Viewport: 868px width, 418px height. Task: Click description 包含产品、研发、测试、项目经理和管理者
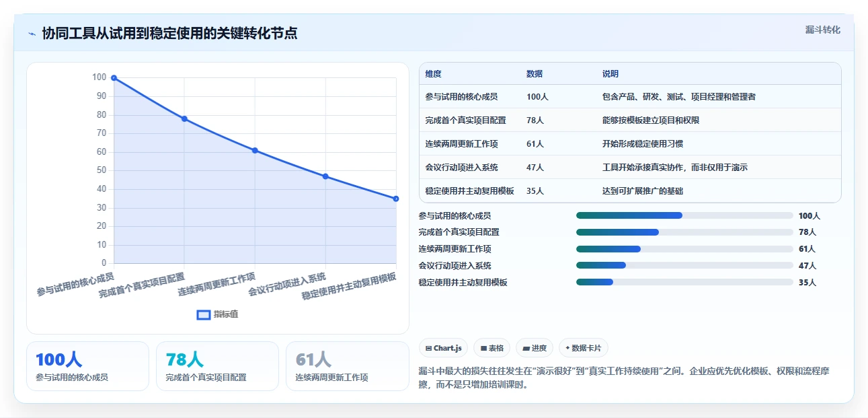point(679,97)
